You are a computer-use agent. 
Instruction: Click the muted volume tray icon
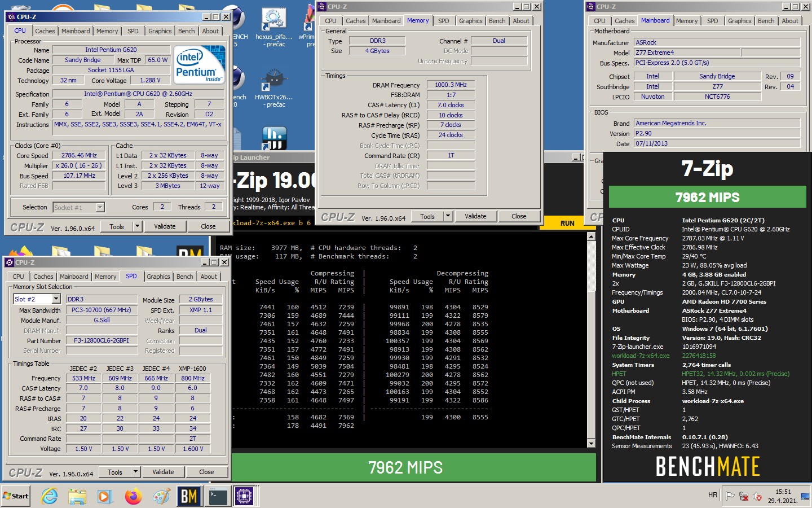[x=757, y=497]
